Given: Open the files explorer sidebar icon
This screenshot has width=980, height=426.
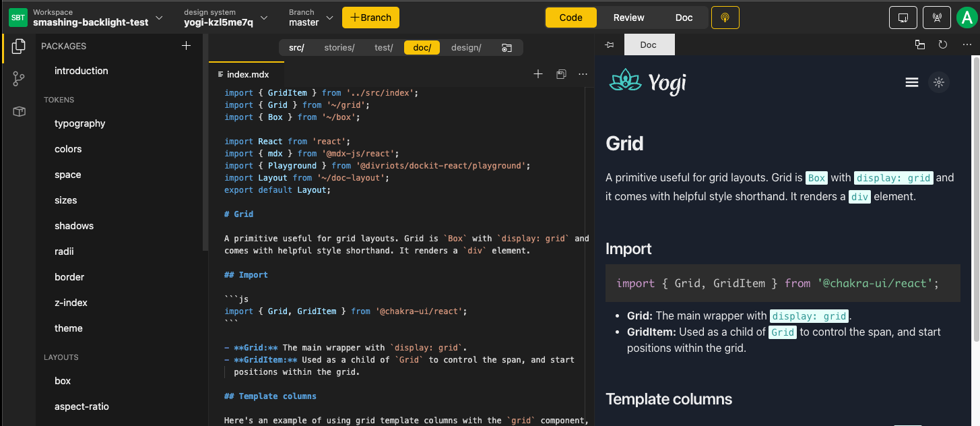Looking at the screenshot, I should [19, 47].
